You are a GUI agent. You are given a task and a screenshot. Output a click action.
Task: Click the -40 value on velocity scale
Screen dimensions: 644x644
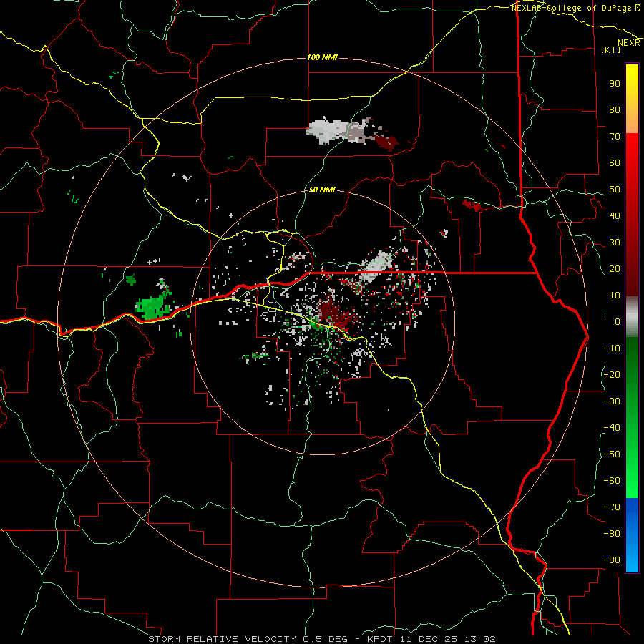[612, 428]
